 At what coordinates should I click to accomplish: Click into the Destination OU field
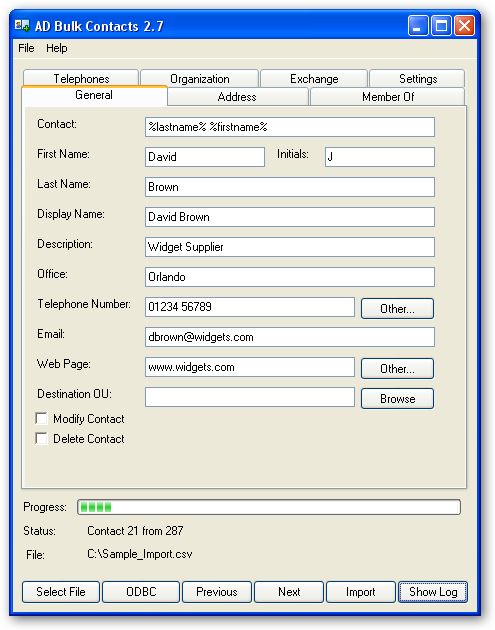[250, 397]
